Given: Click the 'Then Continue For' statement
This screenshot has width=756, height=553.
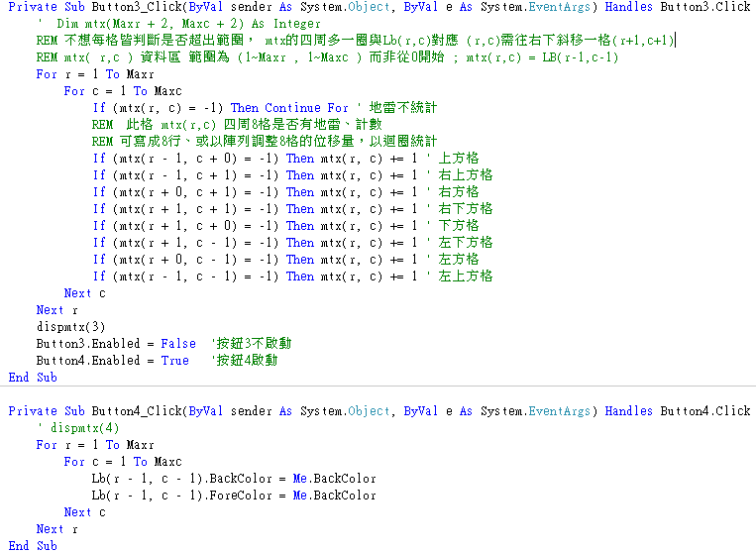Looking at the screenshot, I should pyautogui.click(x=289, y=108).
